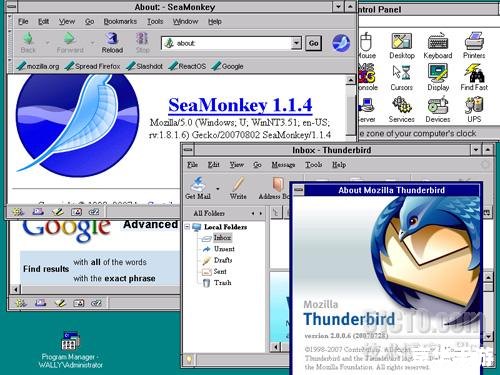Open the SeaMonkey 1.1.4 link

coord(240,105)
